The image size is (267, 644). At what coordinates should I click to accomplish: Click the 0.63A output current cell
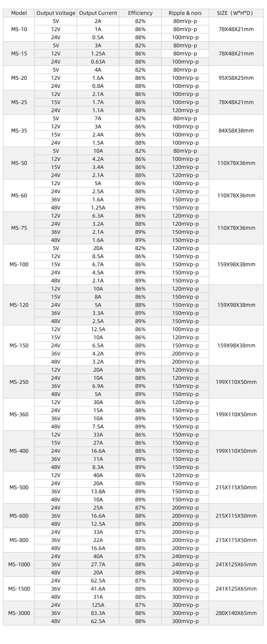[98, 62]
